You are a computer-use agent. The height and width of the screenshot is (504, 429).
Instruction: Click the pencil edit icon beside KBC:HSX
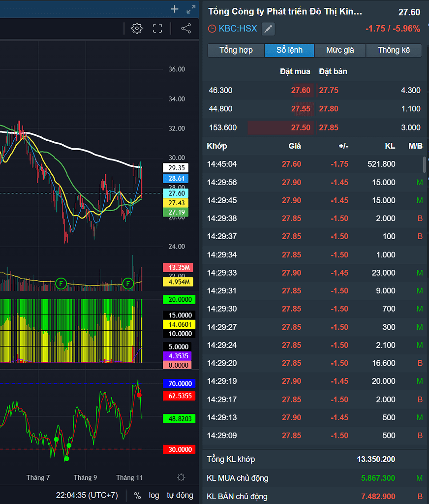(x=268, y=29)
